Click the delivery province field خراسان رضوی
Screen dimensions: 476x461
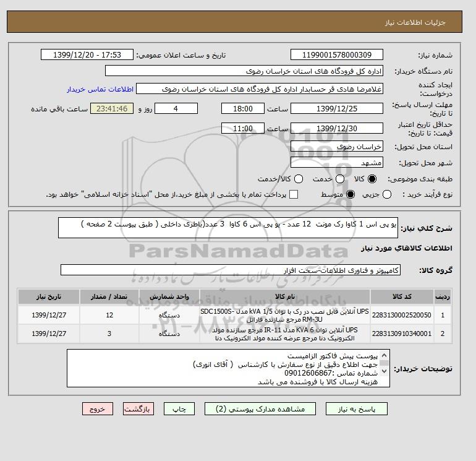tap(337, 147)
